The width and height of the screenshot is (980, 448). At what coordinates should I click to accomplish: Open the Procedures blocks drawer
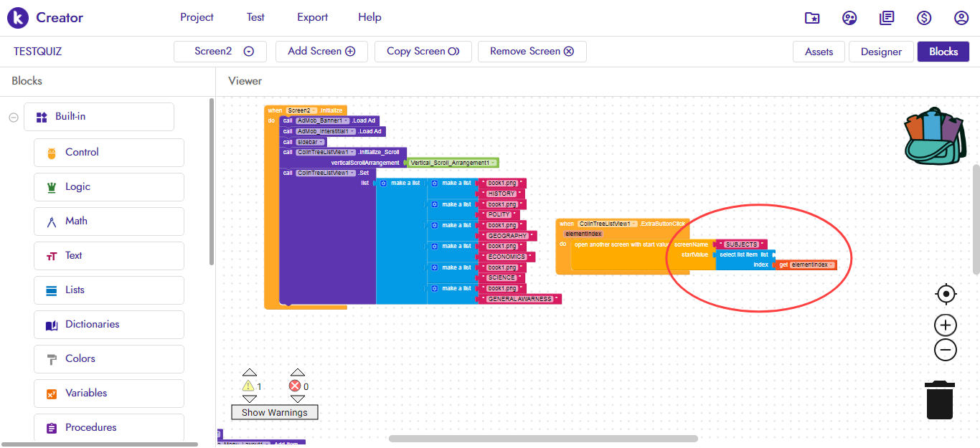[x=109, y=428]
